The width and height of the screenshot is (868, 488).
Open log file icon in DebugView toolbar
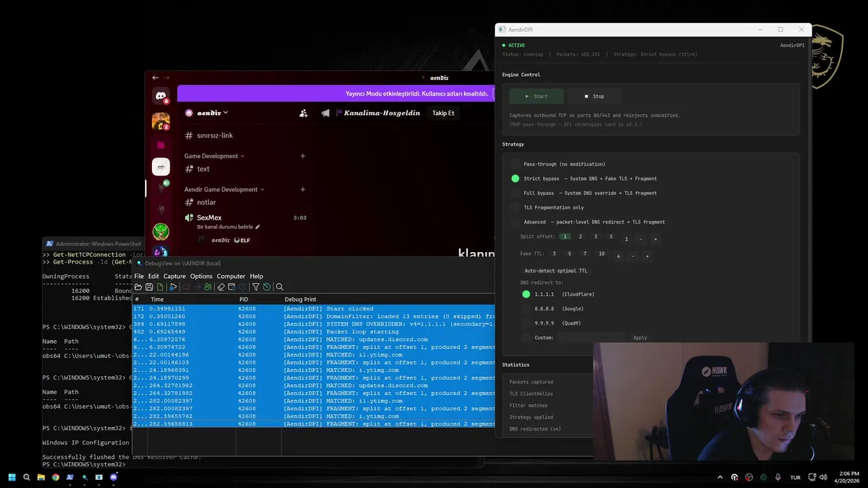coord(138,287)
